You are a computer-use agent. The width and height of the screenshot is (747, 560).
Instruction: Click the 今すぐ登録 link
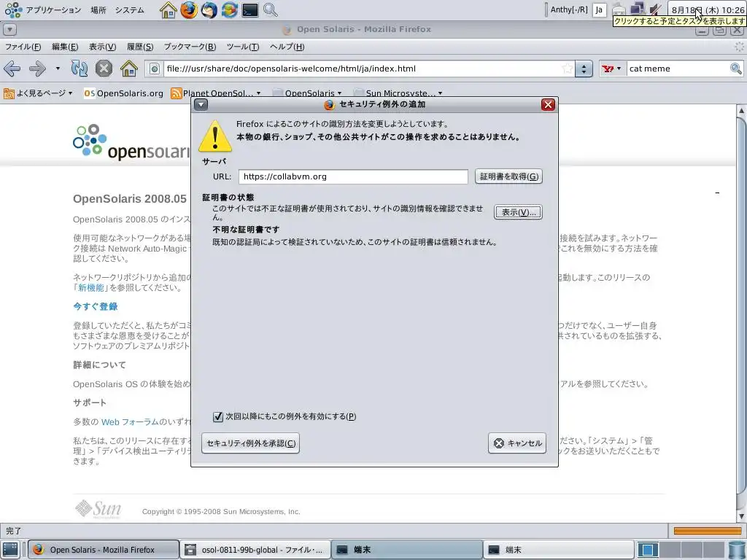coord(96,307)
